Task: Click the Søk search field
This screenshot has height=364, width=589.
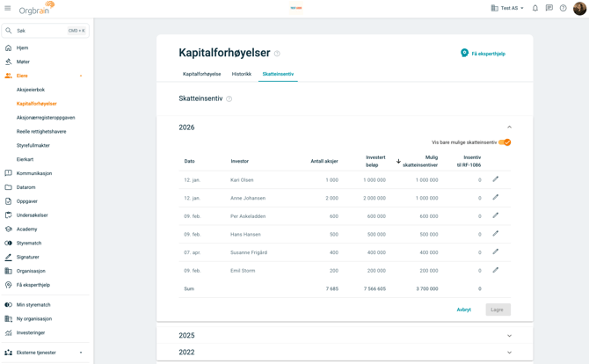Action: point(46,31)
